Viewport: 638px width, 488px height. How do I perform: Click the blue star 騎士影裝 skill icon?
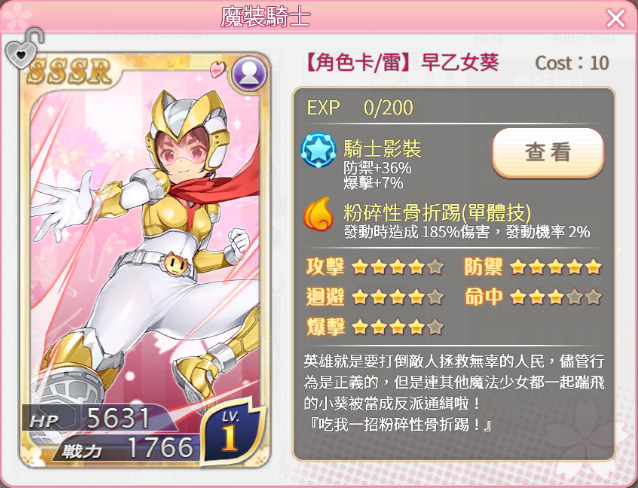pos(318,151)
